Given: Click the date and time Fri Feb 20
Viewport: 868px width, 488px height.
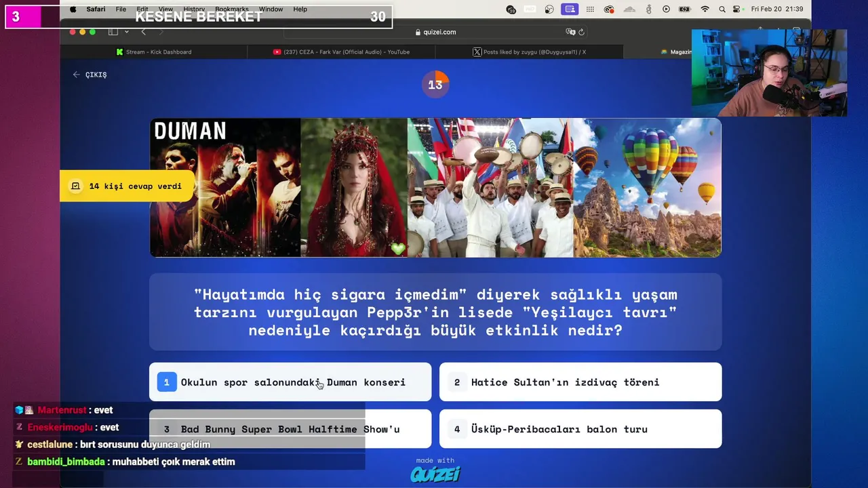Looking at the screenshot, I should click(x=777, y=9).
